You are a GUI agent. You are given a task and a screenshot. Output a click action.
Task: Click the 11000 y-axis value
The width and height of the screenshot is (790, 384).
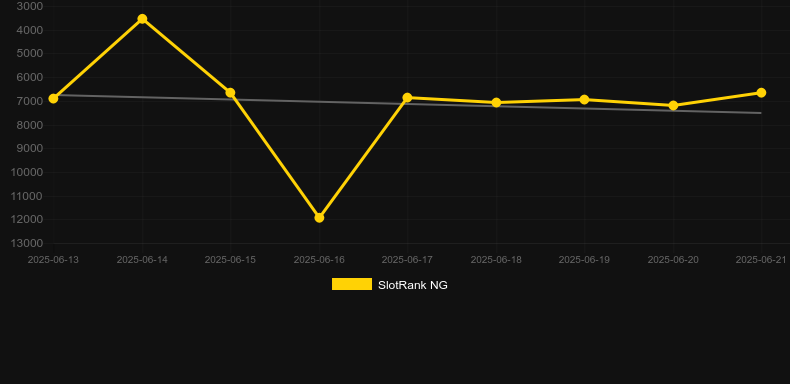coord(27,196)
